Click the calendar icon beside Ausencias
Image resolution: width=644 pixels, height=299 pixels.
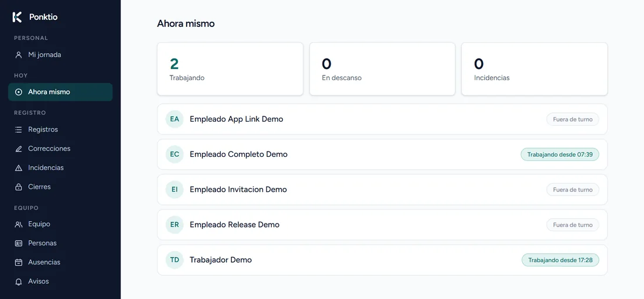coord(19,263)
